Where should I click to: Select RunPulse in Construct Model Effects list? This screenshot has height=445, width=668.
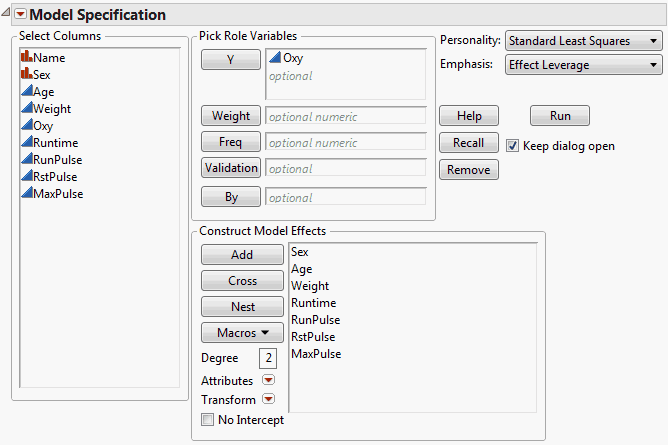click(x=315, y=320)
